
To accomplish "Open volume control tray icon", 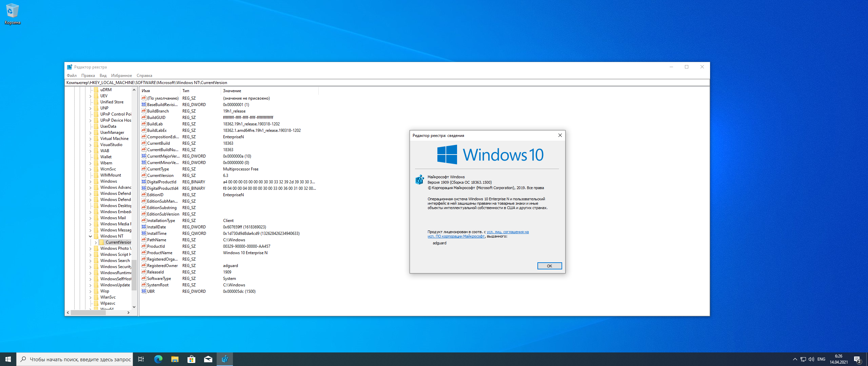I will pyautogui.click(x=811, y=359).
